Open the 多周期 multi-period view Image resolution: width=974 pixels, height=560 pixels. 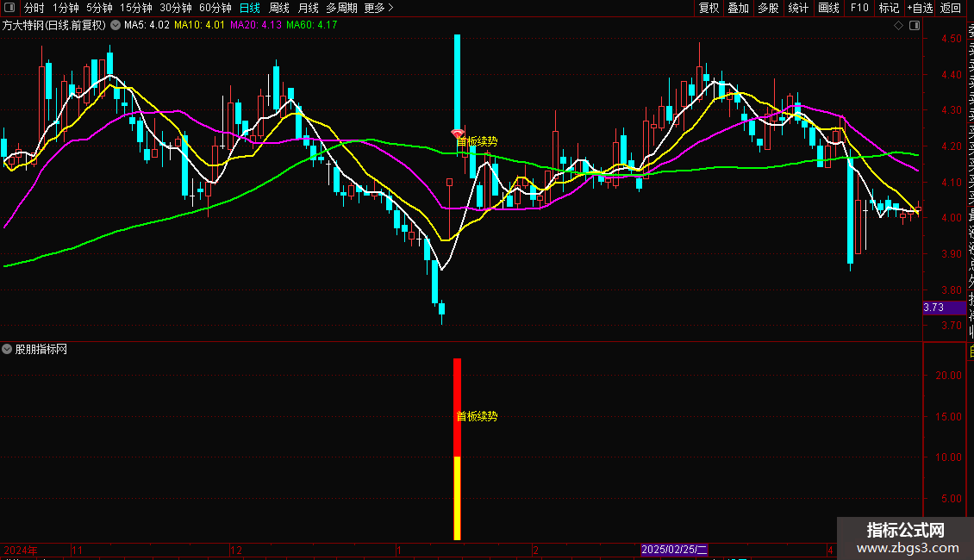[x=341, y=8]
